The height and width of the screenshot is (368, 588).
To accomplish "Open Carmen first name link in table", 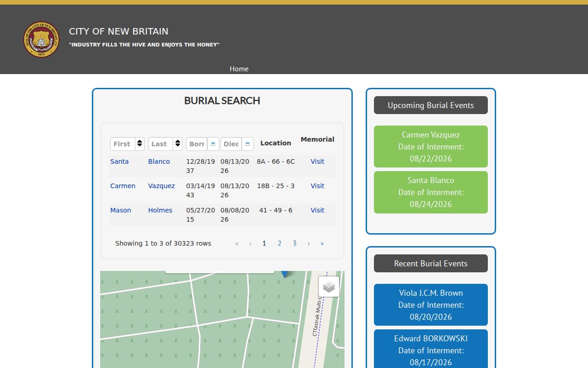I will pos(123,186).
